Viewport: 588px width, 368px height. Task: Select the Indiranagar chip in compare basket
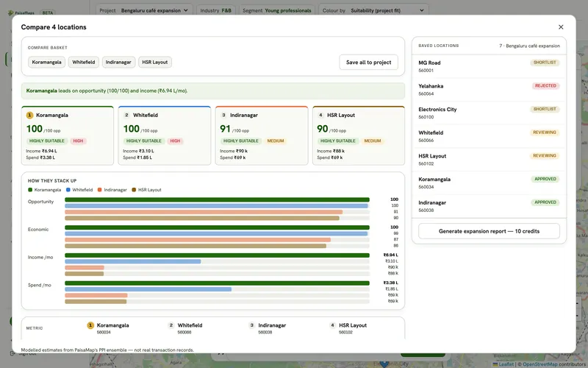pyautogui.click(x=118, y=63)
